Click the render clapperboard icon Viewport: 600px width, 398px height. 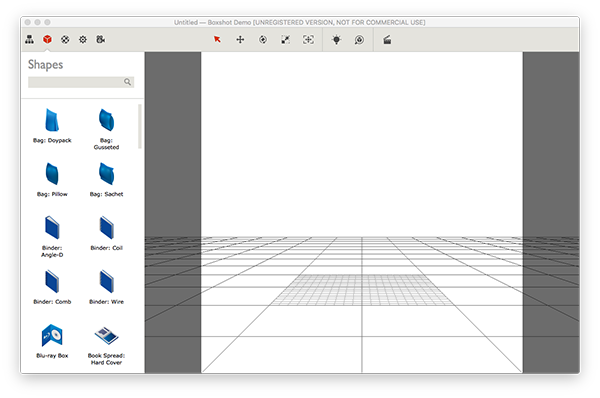tap(387, 40)
